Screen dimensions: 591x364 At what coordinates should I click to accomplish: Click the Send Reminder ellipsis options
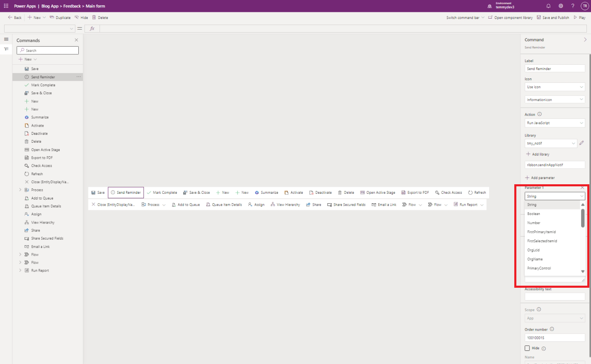(x=78, y=77)
